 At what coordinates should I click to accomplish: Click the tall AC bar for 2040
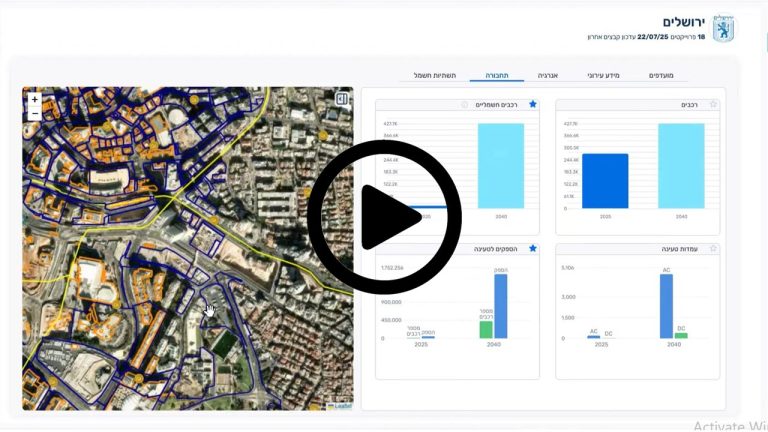click(666, 306)
